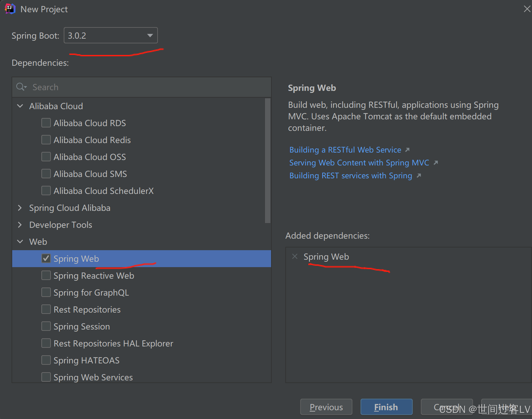Open the Spring Boot version dropdown
Image resolution: width=532 pixels, height=419 pixels.
click(x=111, y=35)
